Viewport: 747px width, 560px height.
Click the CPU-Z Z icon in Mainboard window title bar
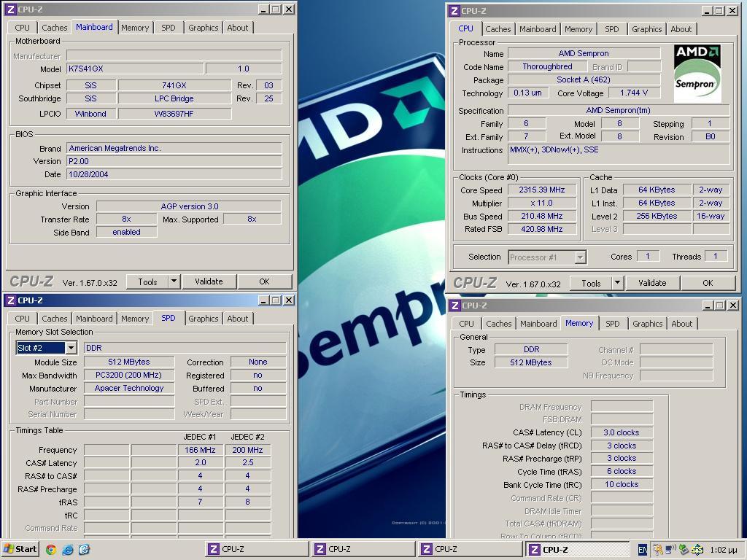(11, 9)
